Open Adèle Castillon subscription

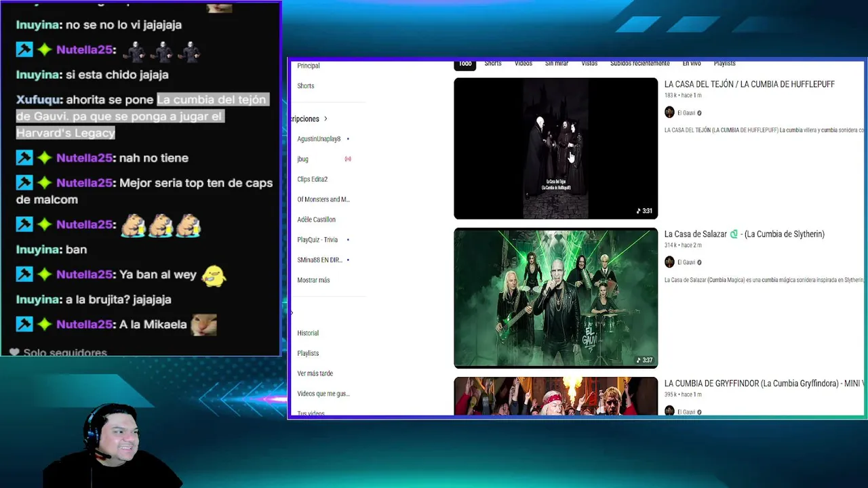pyautogui.click(x=316, y=220)
